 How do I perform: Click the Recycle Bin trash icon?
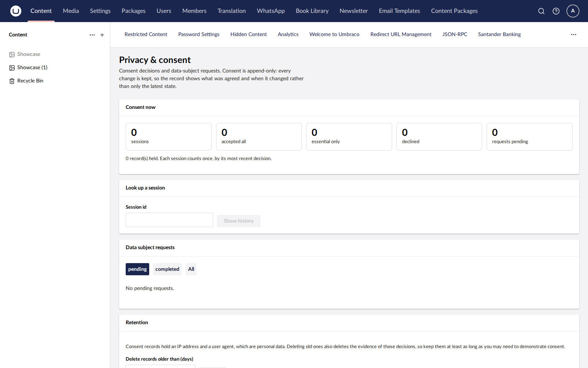12,81
